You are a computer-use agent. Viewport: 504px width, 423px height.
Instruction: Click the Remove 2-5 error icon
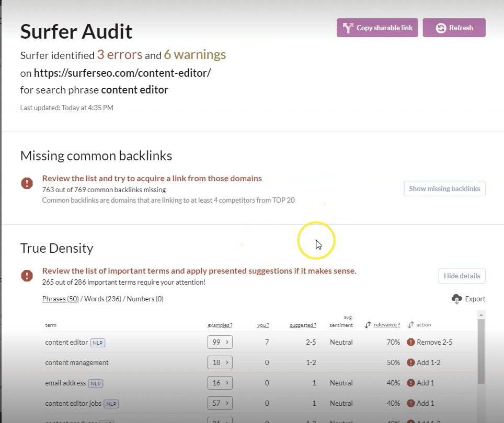click(410, 342)
